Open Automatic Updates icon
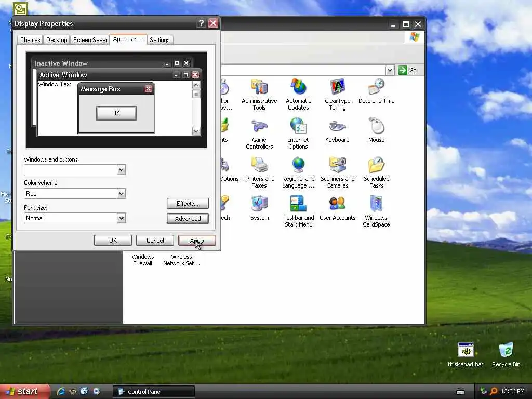 pos(298,95)
